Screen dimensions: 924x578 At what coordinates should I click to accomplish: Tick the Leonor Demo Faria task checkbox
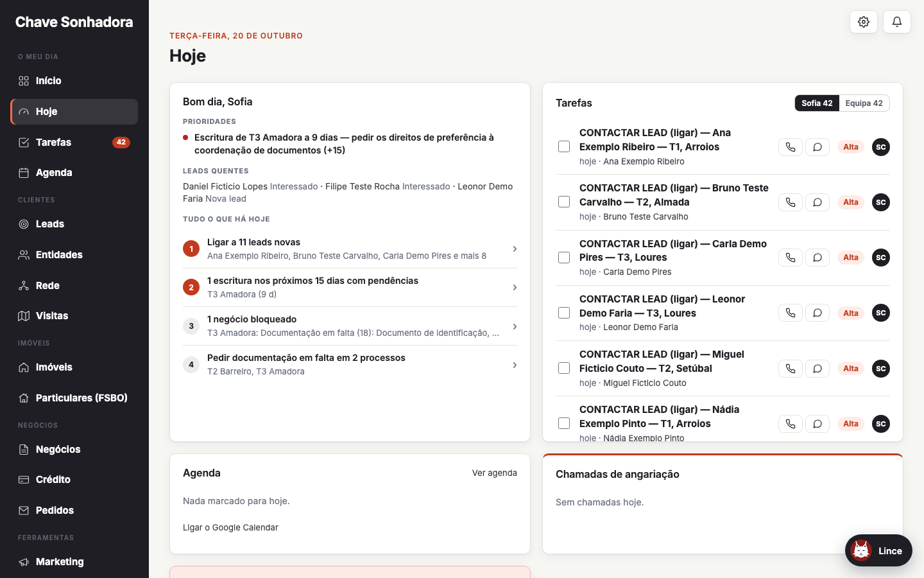tap(564, 313)
